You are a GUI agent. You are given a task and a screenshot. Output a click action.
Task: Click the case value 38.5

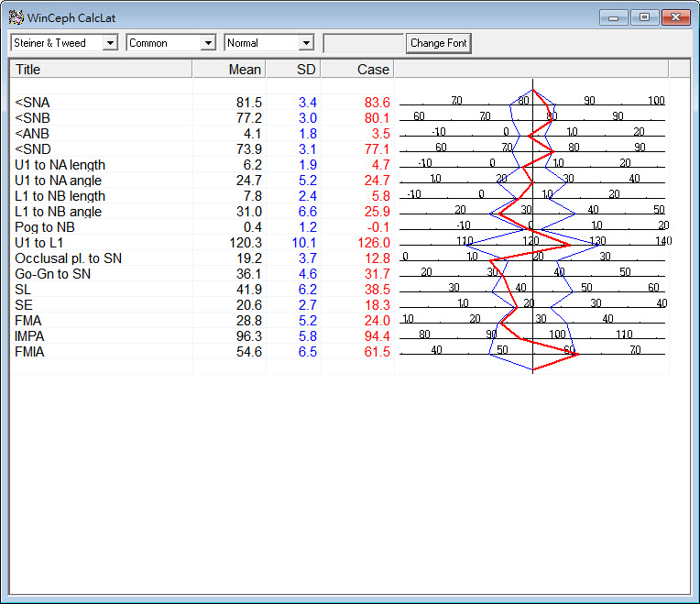tap(377, 290)
